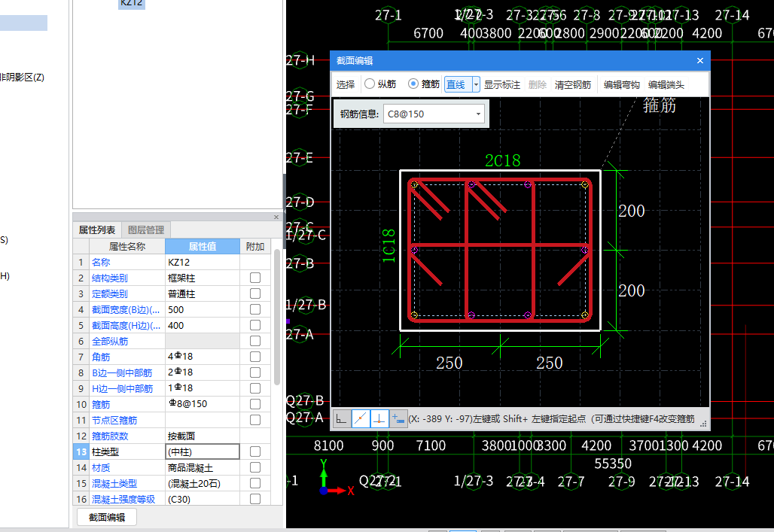This screenshot has height=532, width=774.
Task: Activate the 直线 drawing tool button
Action: pyautogui.click(x=458, y=84)
